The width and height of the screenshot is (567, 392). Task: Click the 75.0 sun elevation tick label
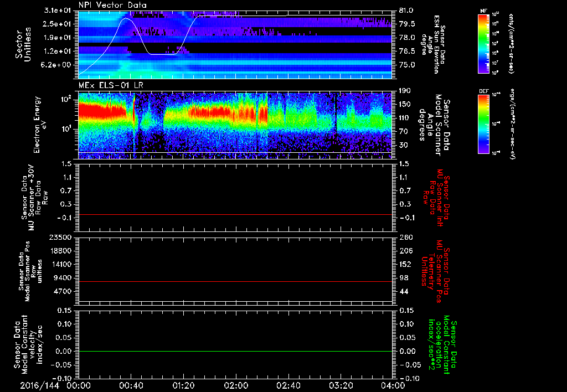(x=407, y=65)
